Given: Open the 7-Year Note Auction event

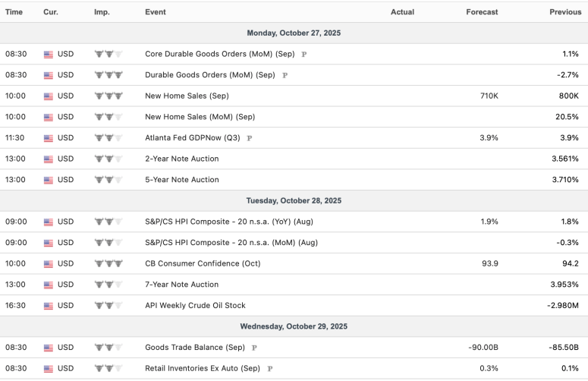Looking at the screenshot, I should (181, 285).
